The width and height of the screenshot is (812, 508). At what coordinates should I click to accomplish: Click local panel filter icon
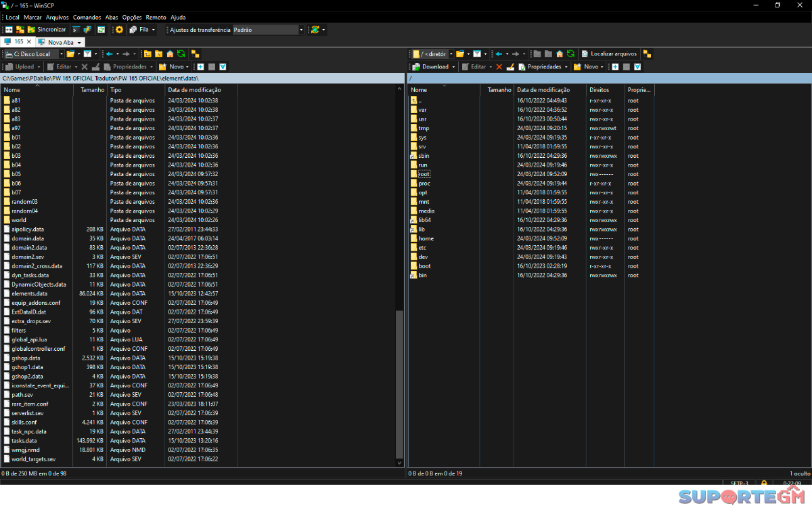[x=88, y=54]
